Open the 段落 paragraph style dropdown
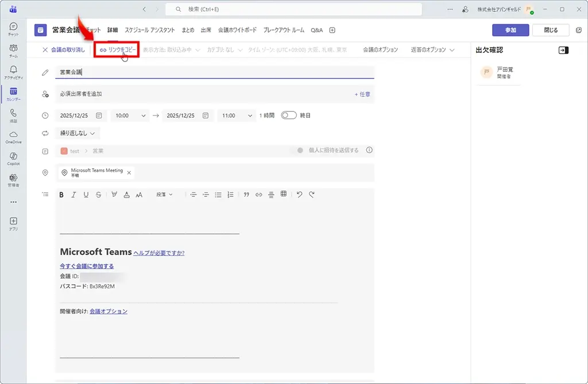Viewport: 588px width, 384px height. coord(164,195)
